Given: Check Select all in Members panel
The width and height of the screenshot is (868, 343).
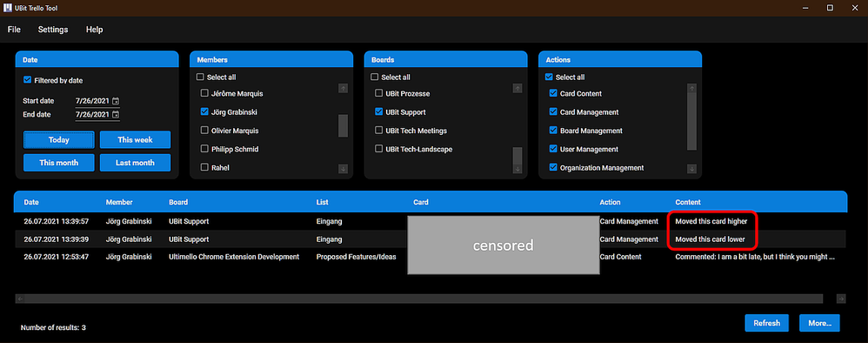Looking at the screenshot, I should pos(200,77).
